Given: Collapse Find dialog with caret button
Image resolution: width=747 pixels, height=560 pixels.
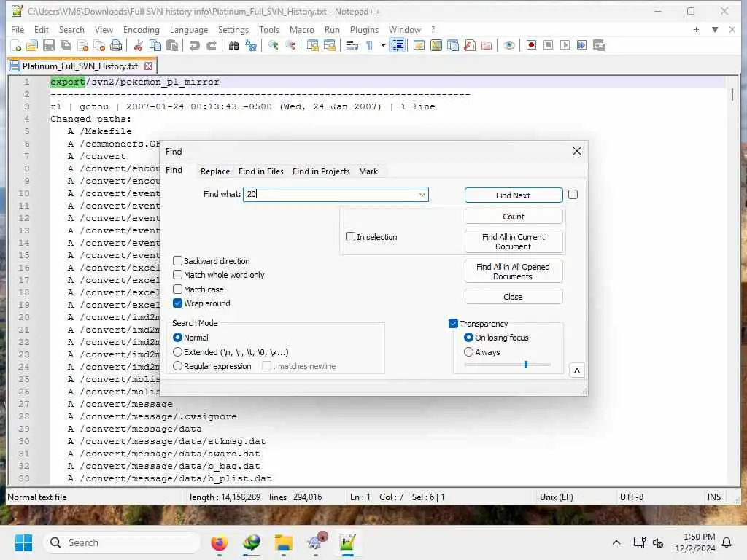Looking at the screenshot, I should [577, 370].
